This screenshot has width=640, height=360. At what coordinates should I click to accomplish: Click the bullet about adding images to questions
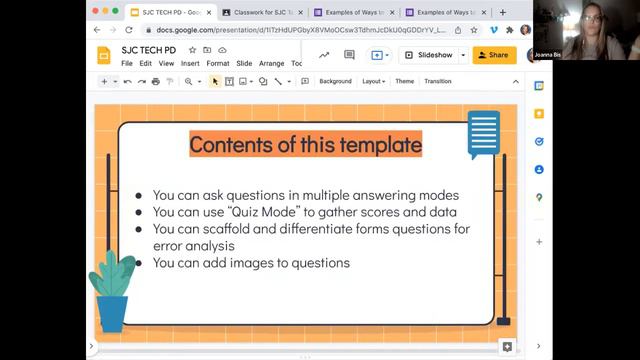[x=251, y=263]
